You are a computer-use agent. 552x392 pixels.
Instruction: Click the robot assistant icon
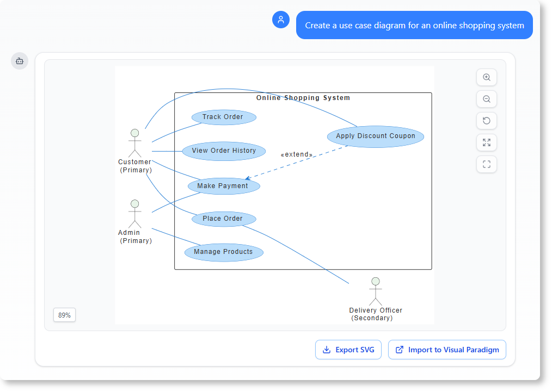coord(20,61)
